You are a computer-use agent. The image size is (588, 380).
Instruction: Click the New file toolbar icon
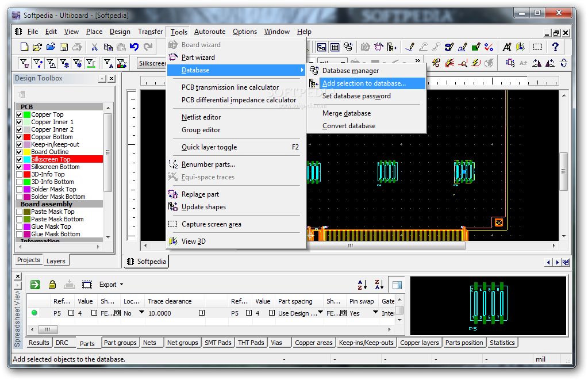click(x=24, y=47)
